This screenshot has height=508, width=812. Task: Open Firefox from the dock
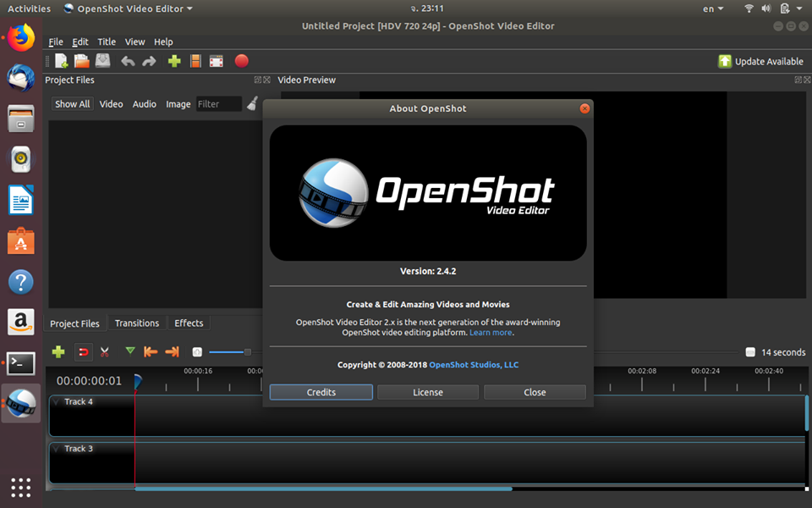20,38
